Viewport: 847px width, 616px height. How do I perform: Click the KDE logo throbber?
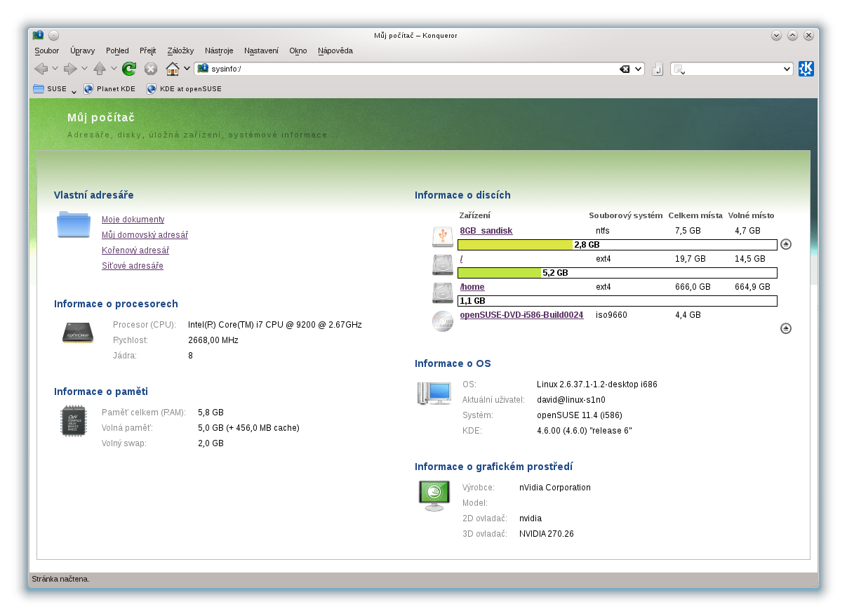coord(806,69)
